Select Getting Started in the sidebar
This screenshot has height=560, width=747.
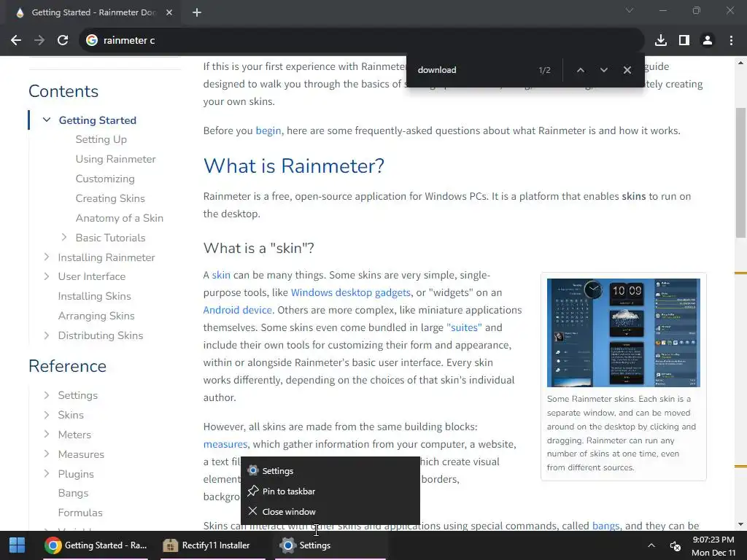[98, 120]
